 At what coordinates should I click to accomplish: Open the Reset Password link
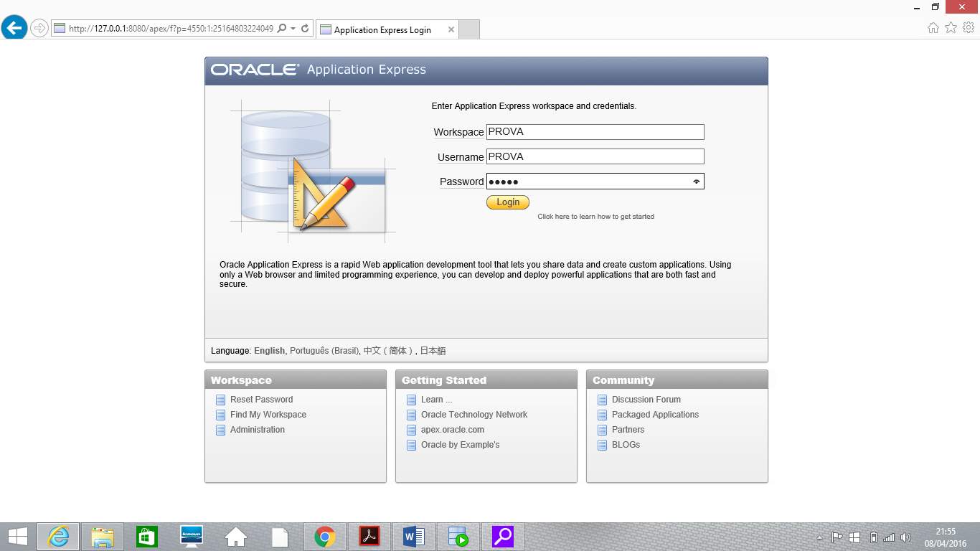[x=261, y=400]
